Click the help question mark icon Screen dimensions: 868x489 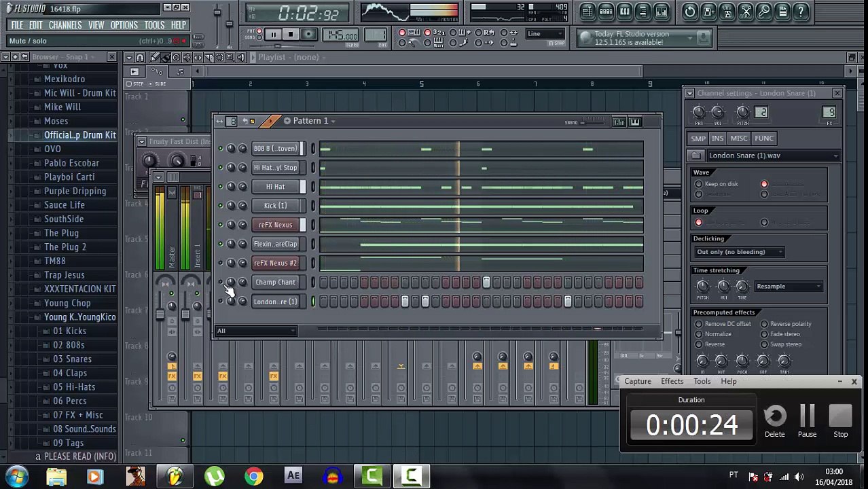[801, 12]
